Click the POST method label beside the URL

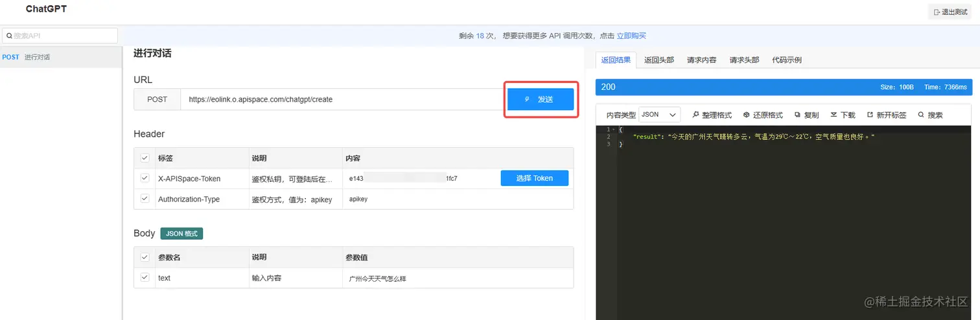coord(157,99)
